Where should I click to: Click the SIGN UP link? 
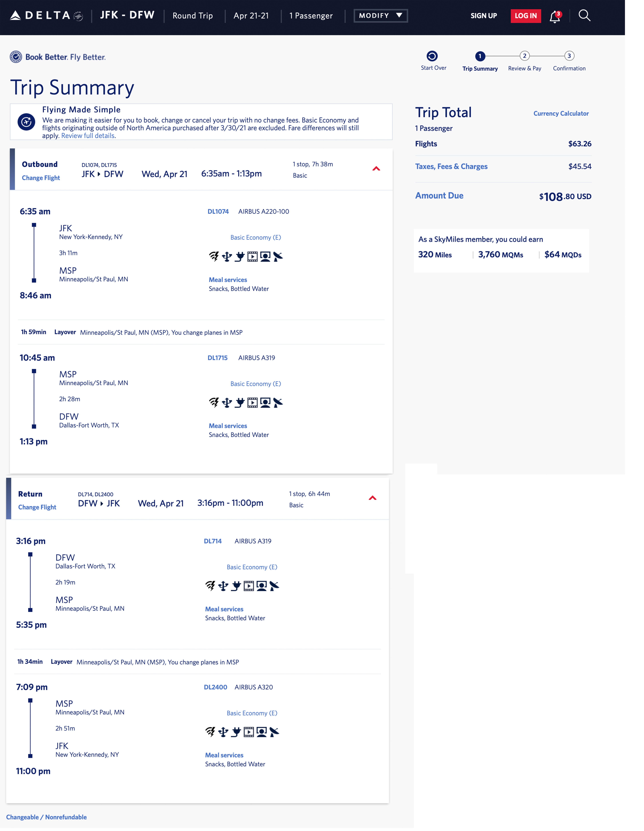pyautogui.click(x=483, y=16)
